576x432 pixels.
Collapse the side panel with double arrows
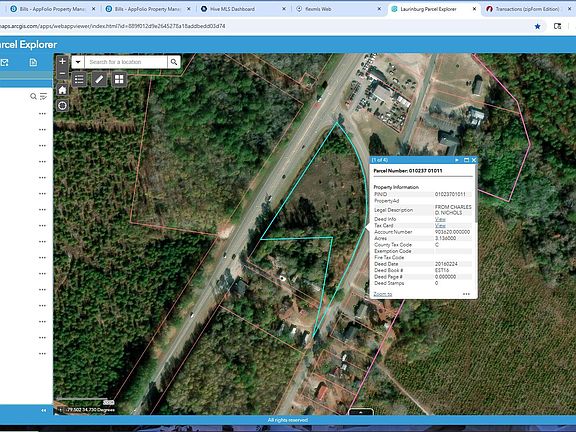[x=44, y=410]
